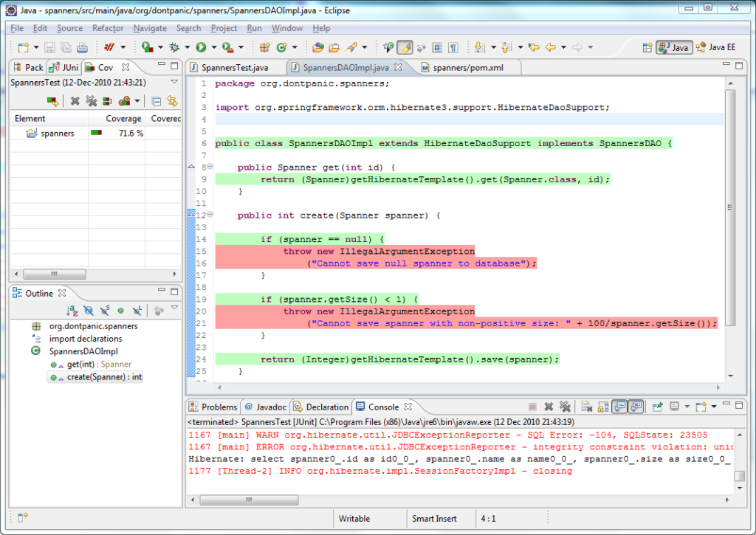Toggle Link with Editor in Coverage view

pos(172,101)
